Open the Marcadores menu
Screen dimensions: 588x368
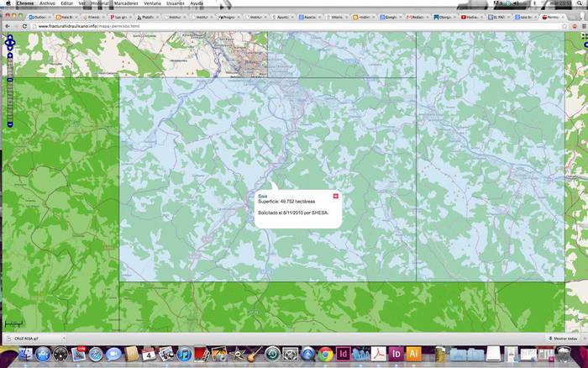tap(126, 4)
